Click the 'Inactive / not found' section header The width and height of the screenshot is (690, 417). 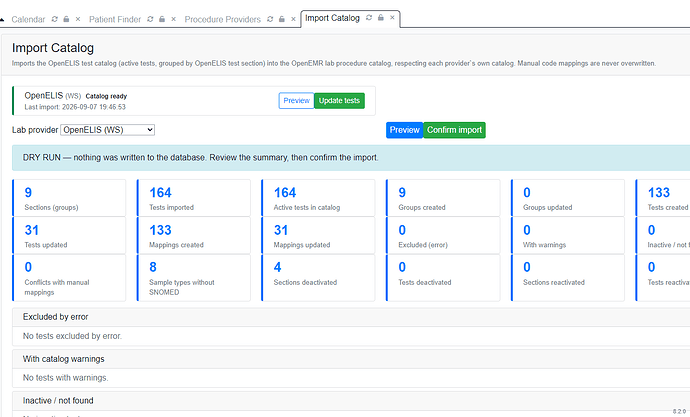click(351, 401)
